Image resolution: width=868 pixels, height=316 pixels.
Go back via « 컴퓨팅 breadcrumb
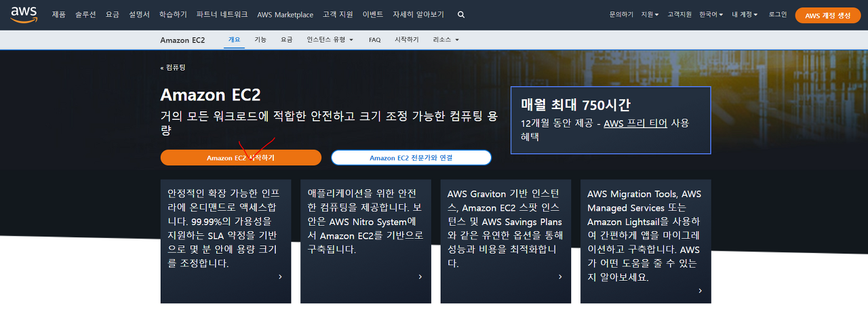[173, 67]
